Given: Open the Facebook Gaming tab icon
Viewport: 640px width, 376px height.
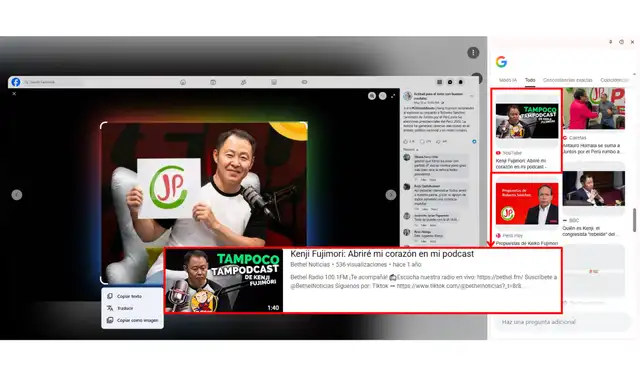Looking at the screenshot, I should pos(304,82).
